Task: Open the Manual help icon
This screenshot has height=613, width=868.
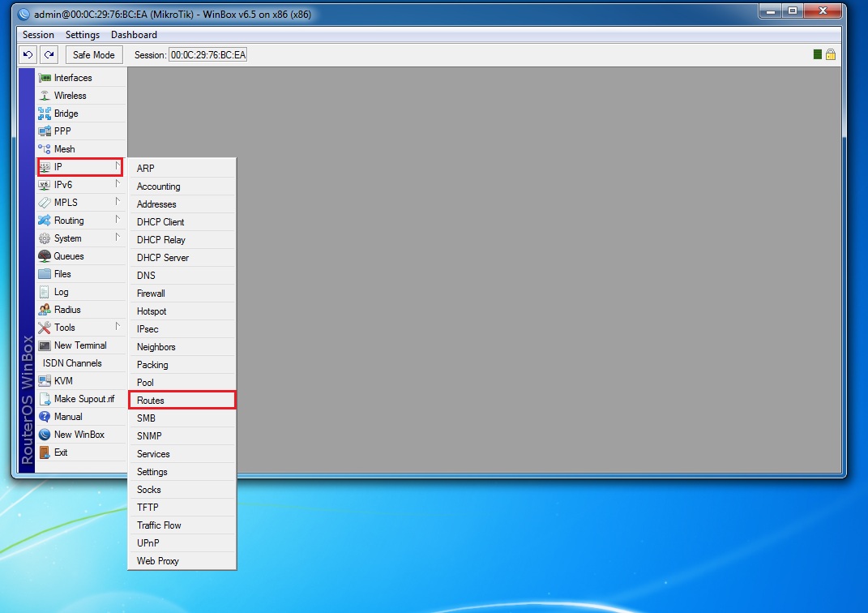Action: pos(45,417)
